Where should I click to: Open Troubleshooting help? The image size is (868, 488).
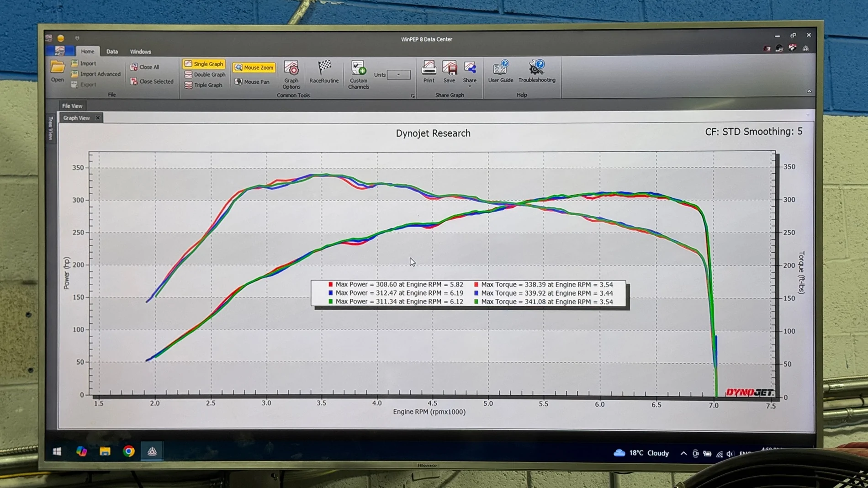click(537, 72)
